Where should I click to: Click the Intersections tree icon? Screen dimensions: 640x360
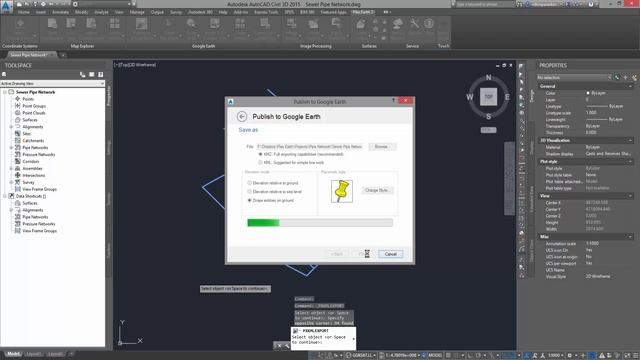click(18, 175)
